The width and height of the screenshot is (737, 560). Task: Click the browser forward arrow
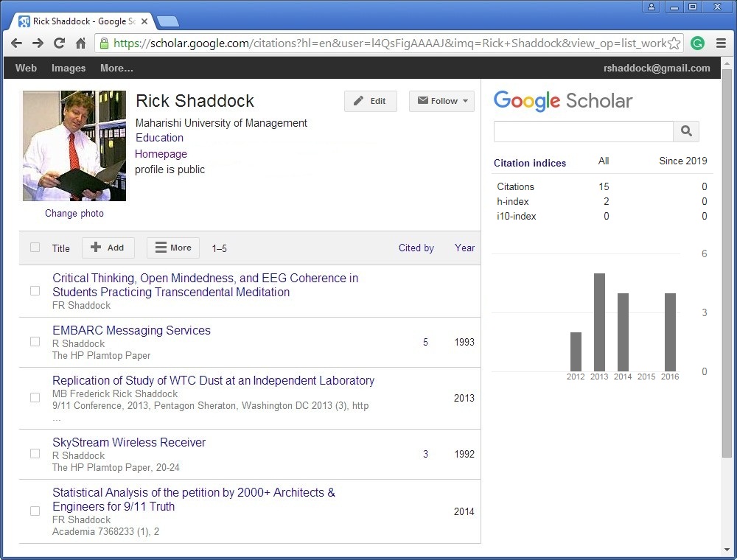click(38, 43)
